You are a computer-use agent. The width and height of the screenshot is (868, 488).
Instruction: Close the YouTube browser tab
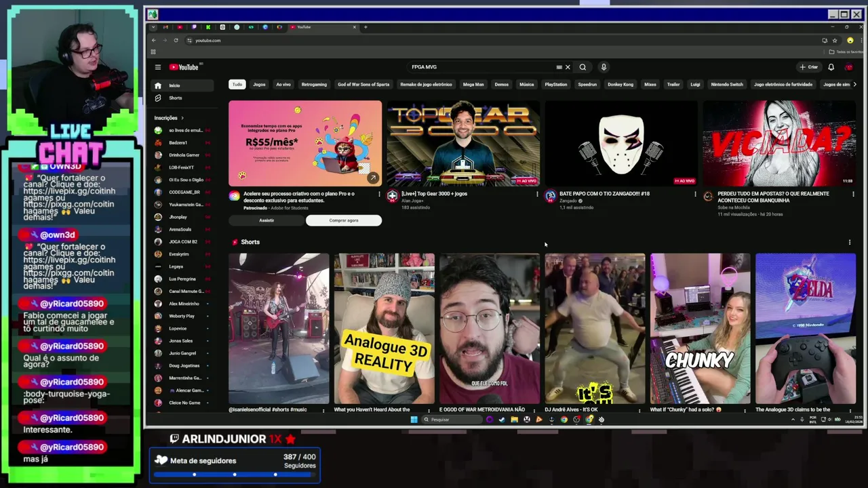click(x=354, y=27)
